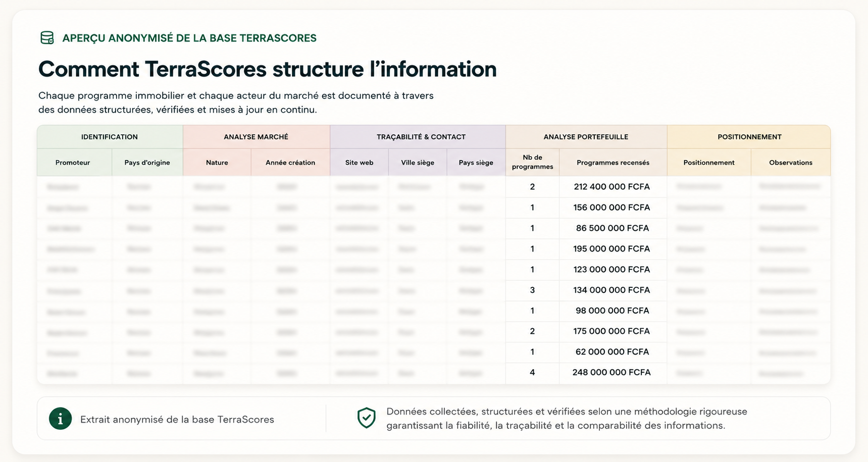Click the Site web column header
The image size is (868, 462).
359,163
